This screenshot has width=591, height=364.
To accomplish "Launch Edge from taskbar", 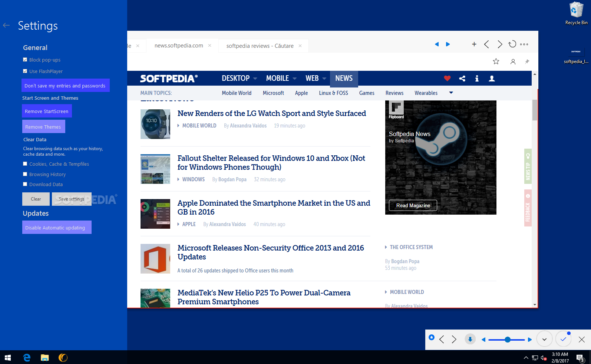I will [27, 357].
